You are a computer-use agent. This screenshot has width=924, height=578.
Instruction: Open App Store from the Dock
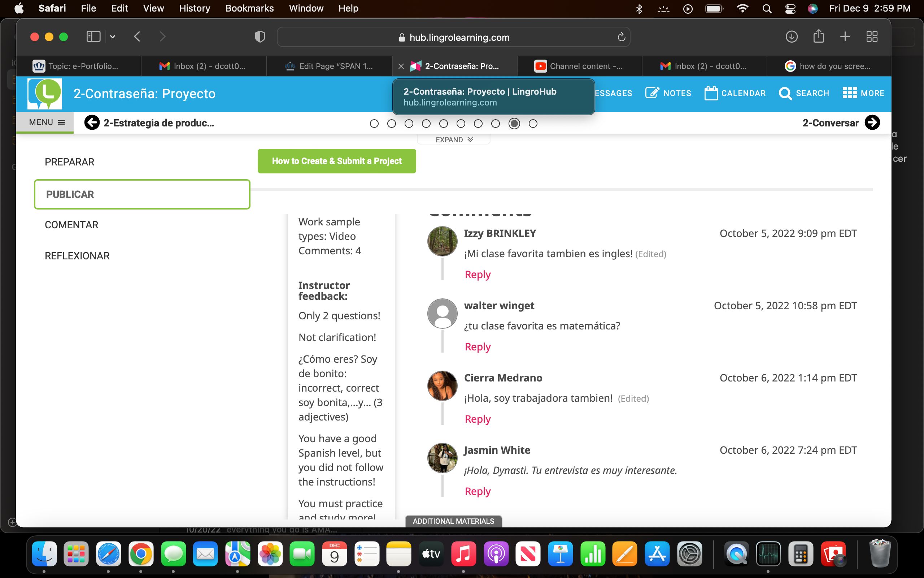[657, 553]
